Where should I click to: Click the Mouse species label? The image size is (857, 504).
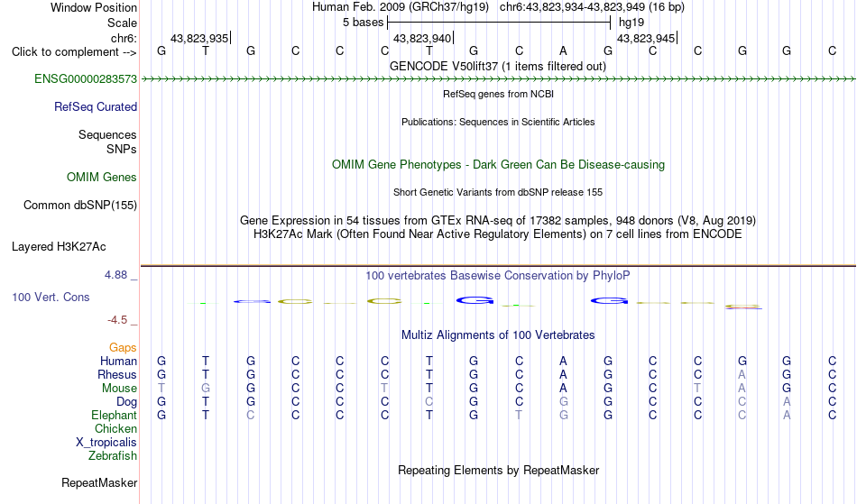(119, 389)
